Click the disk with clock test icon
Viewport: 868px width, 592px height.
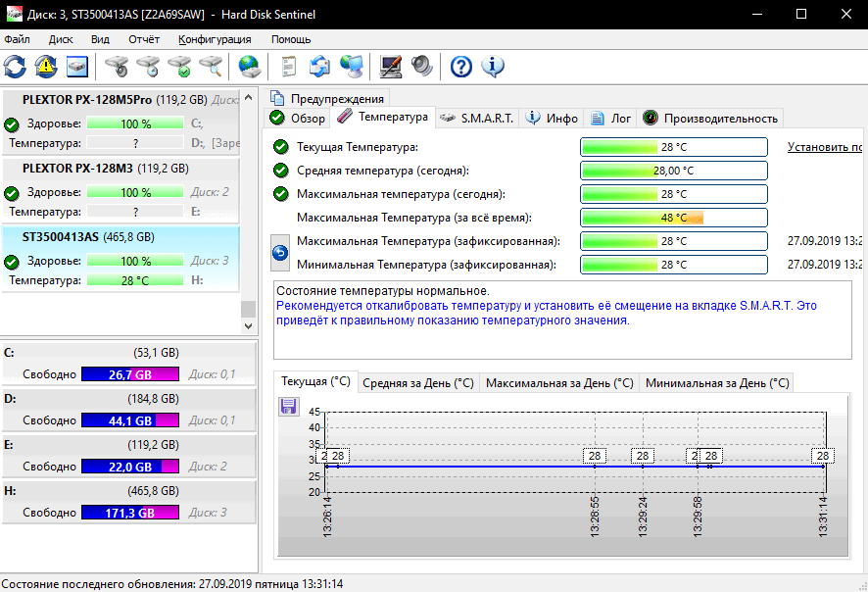148,67
